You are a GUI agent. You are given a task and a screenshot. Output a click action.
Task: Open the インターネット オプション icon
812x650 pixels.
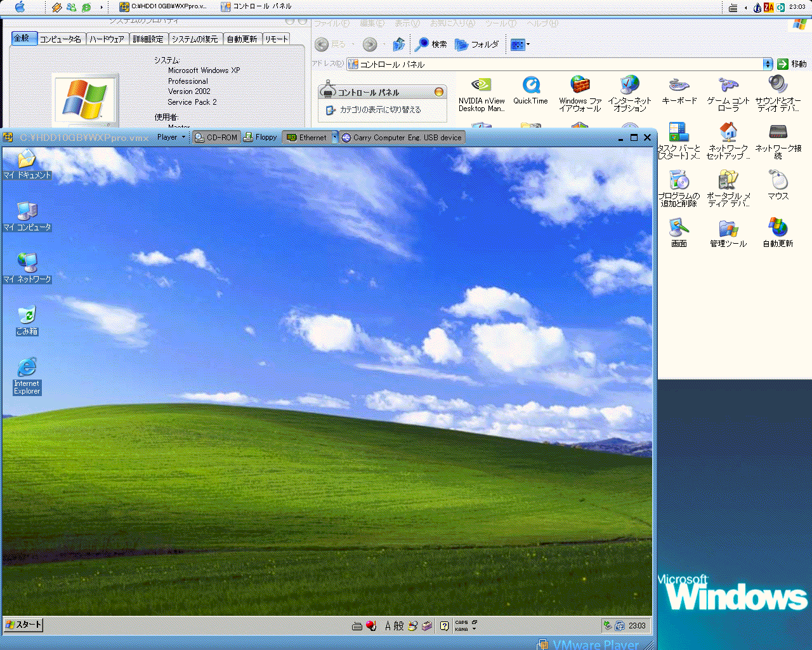(x=629, y=94)
